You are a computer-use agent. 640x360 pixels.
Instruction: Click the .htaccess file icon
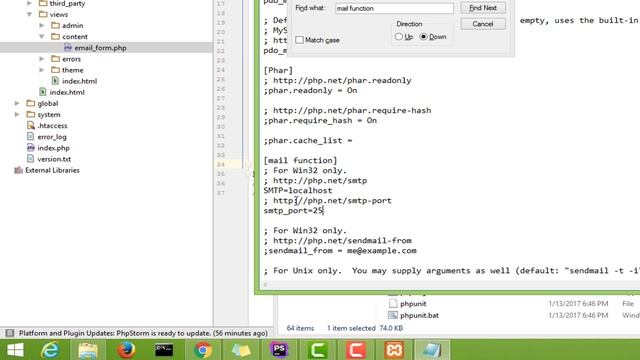coord(31,126)
